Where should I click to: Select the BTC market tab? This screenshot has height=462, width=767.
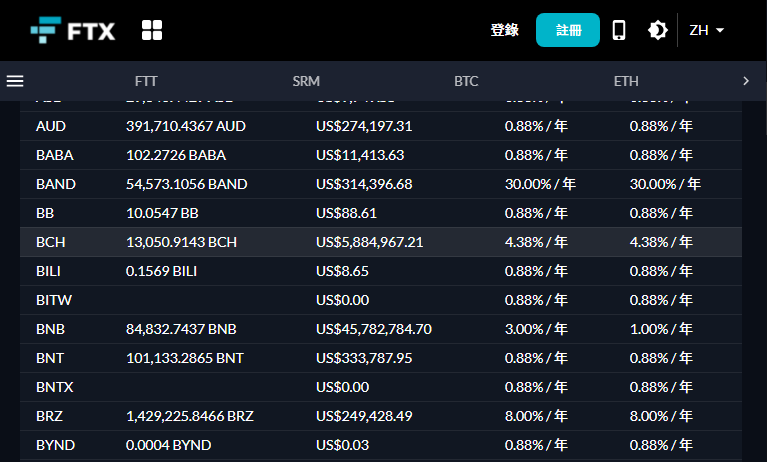(x=466, y=81)
